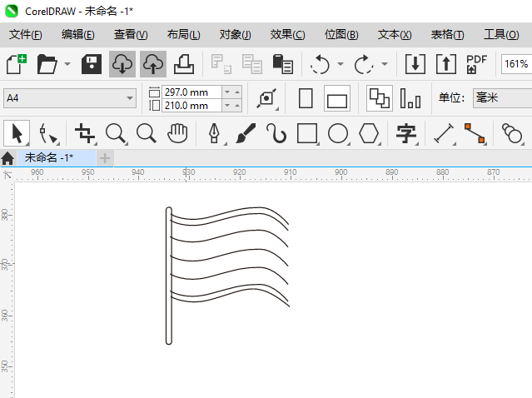This screenshot has height=398, width=532.
Task: Print the document
Action: click(x=184, y=64)
